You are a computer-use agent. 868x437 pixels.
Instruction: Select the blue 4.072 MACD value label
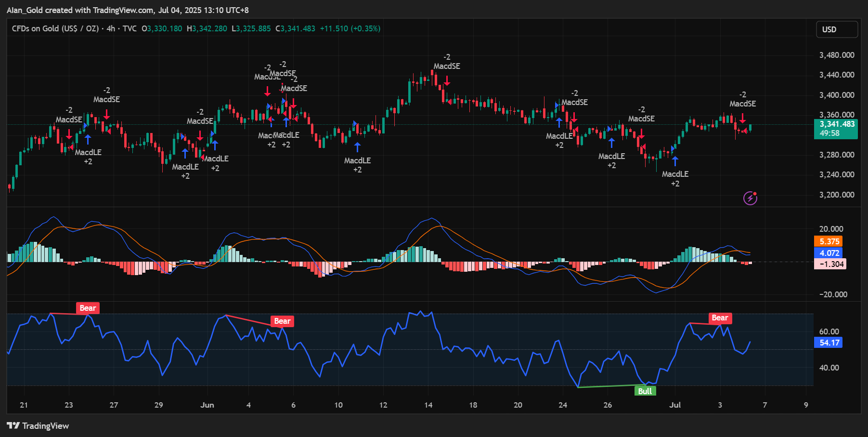[829, 253]
